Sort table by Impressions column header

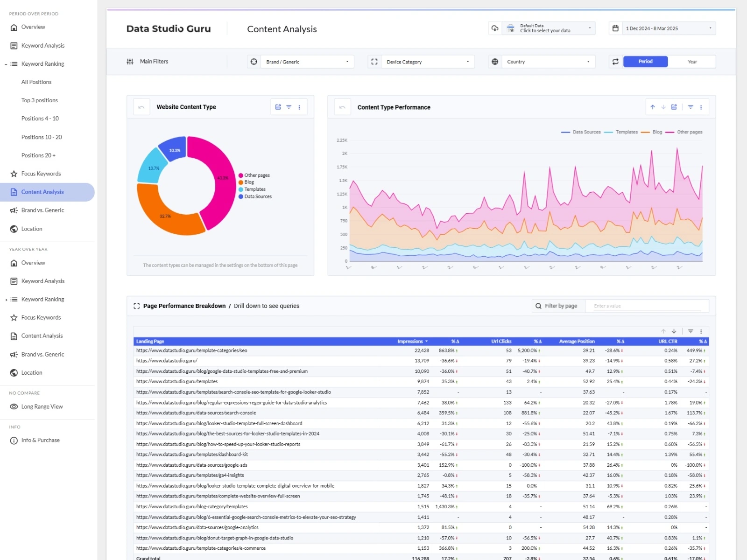pos(410,341)
